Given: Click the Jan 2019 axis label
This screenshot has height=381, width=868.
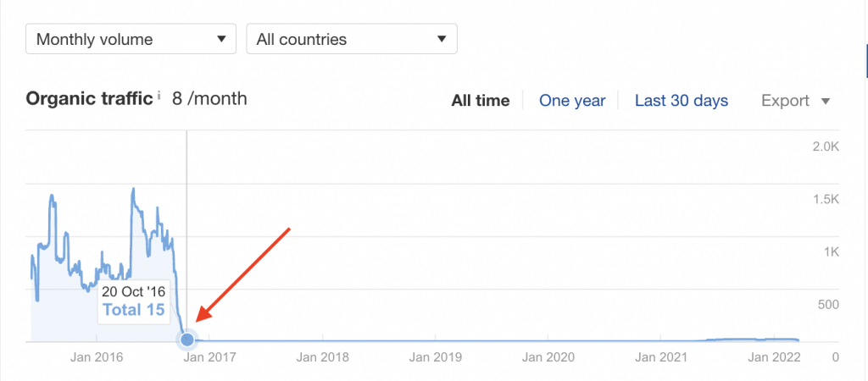Looking at the screenshot, I should (x=436, y=356).
